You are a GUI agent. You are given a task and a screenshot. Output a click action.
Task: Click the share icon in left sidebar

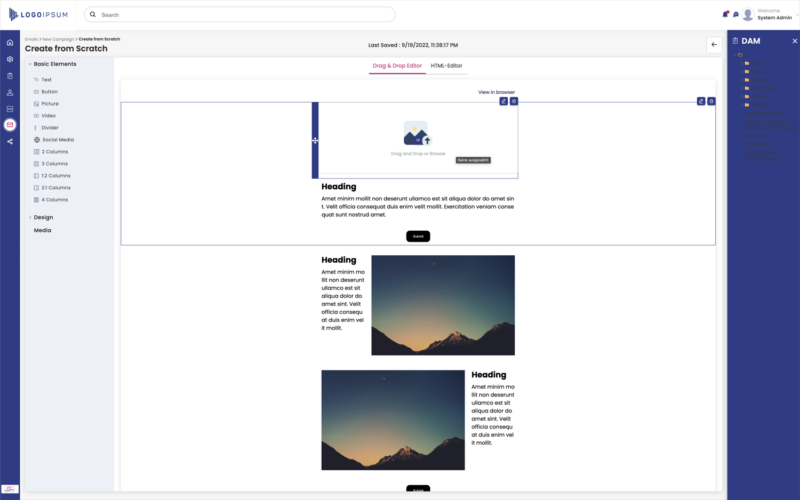click(10, 141)
